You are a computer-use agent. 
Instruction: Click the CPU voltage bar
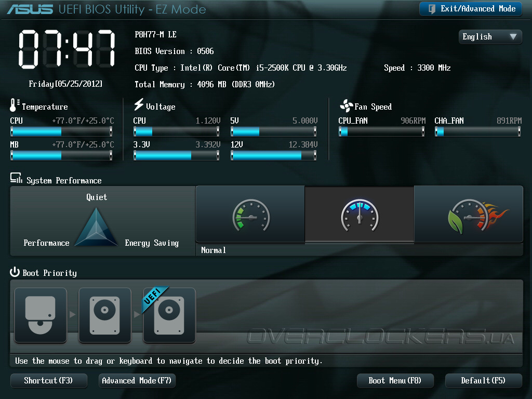(177, 131)
